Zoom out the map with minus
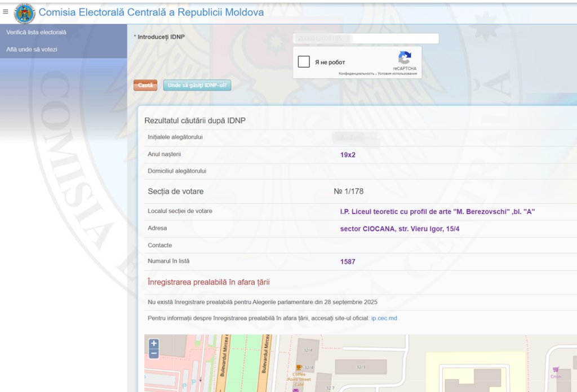Viewport: 577px width, 392px height. 154,354
